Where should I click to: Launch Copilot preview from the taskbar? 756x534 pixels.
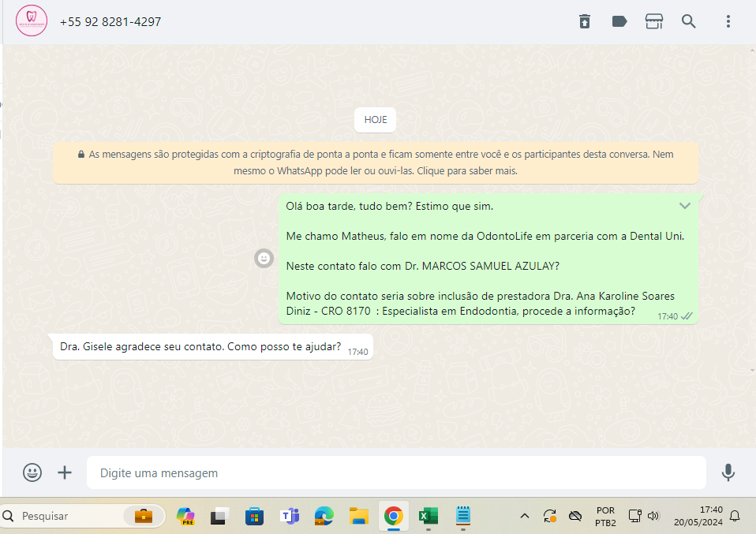[185, 516]
